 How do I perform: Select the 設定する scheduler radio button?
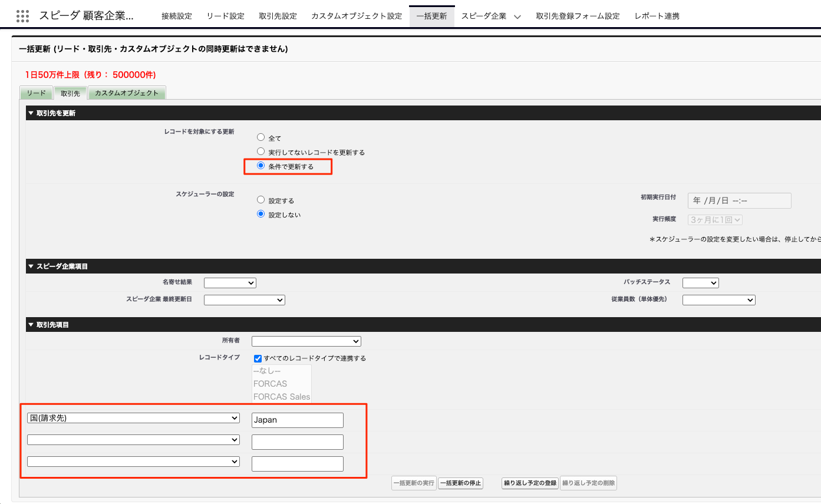pyautogui.click(x=261, y=200)
